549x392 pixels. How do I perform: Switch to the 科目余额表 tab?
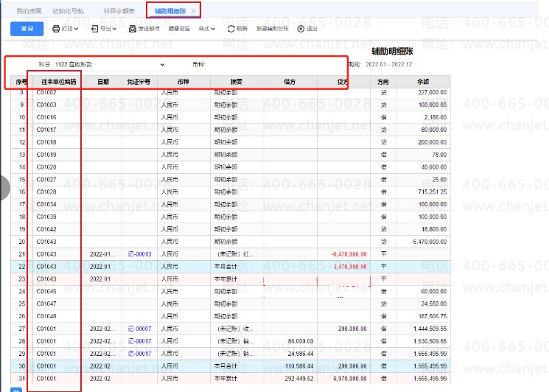(119, 11)
